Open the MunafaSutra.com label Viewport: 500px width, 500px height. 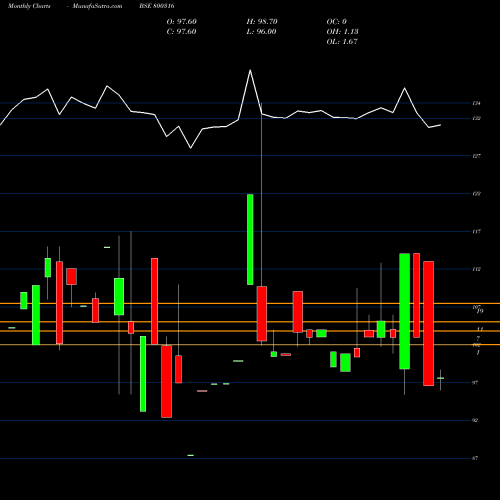pyautogui.click(x=97, y=6)
